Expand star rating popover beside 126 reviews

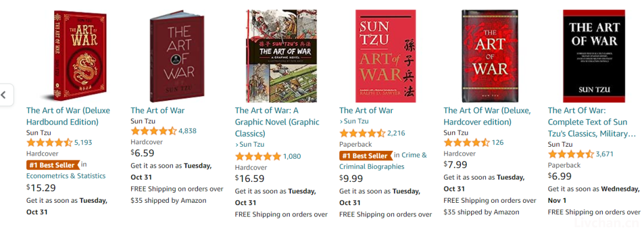(466, 143)
